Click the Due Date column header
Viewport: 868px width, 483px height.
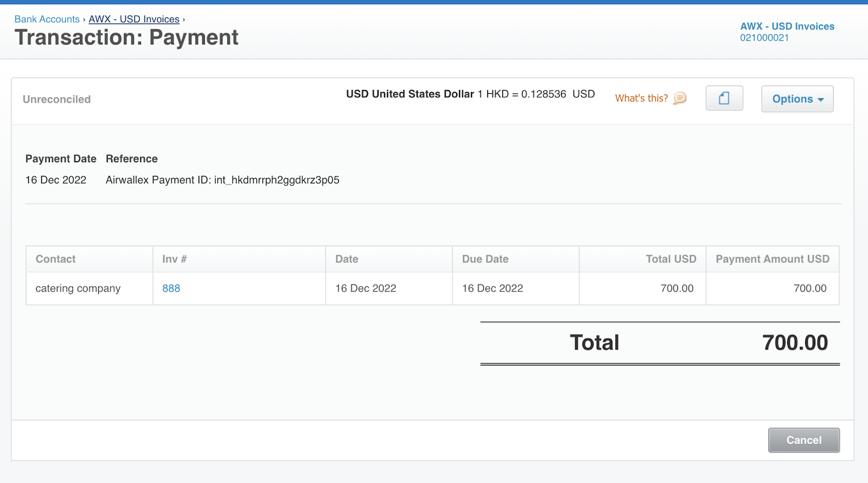click(x=485, y=259)
